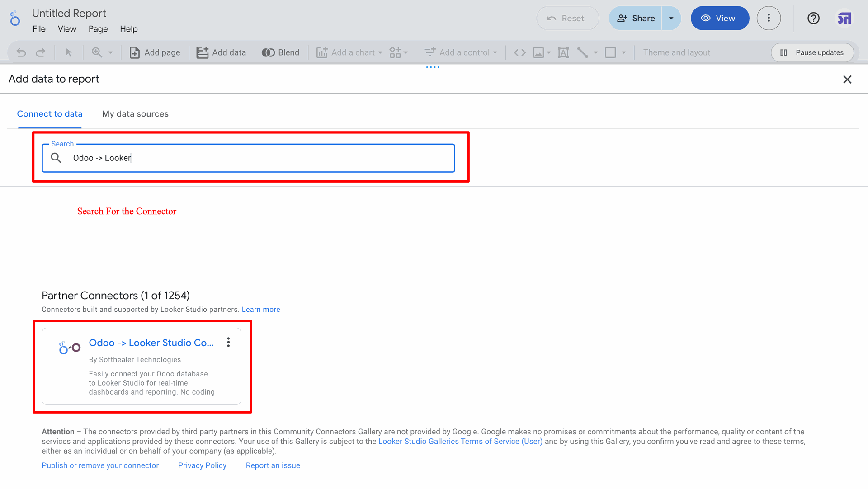
Task: Click the redo arrow icon
Action: pyautogui.click(x=40, y=52)
